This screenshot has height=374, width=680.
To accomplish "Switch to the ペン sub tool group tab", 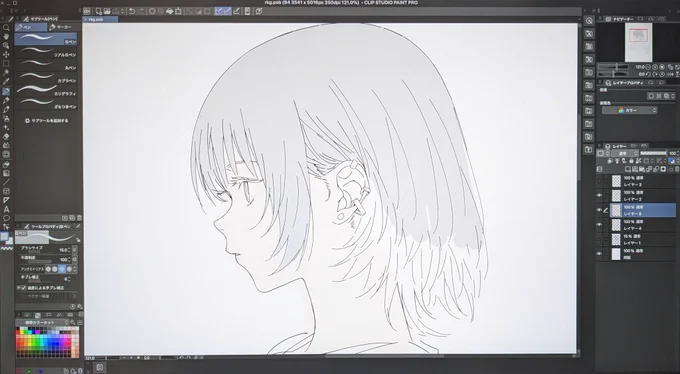I will point(31,27).
